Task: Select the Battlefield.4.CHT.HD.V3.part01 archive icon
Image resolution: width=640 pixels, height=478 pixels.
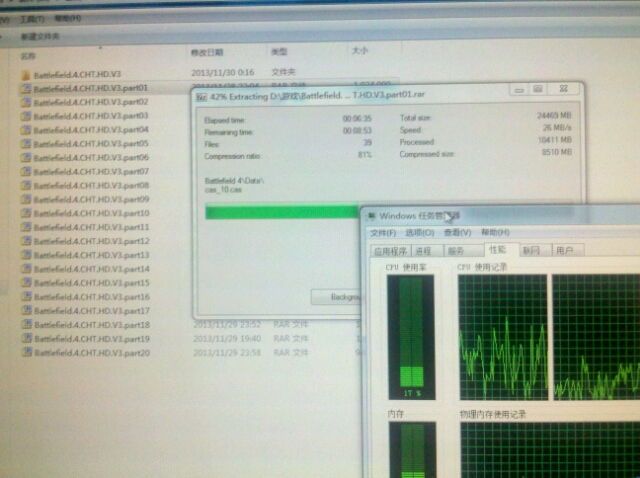Action: (26, 88)
